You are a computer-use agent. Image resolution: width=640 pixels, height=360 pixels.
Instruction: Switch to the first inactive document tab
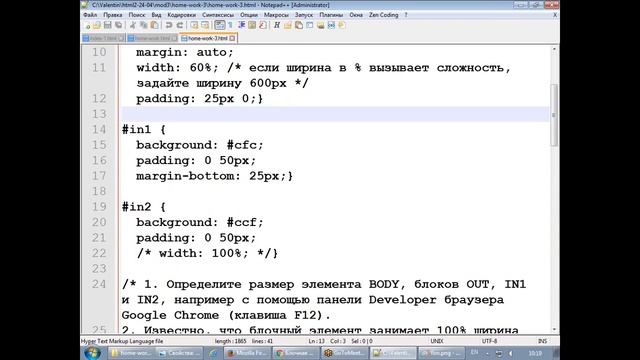point(104,38)
